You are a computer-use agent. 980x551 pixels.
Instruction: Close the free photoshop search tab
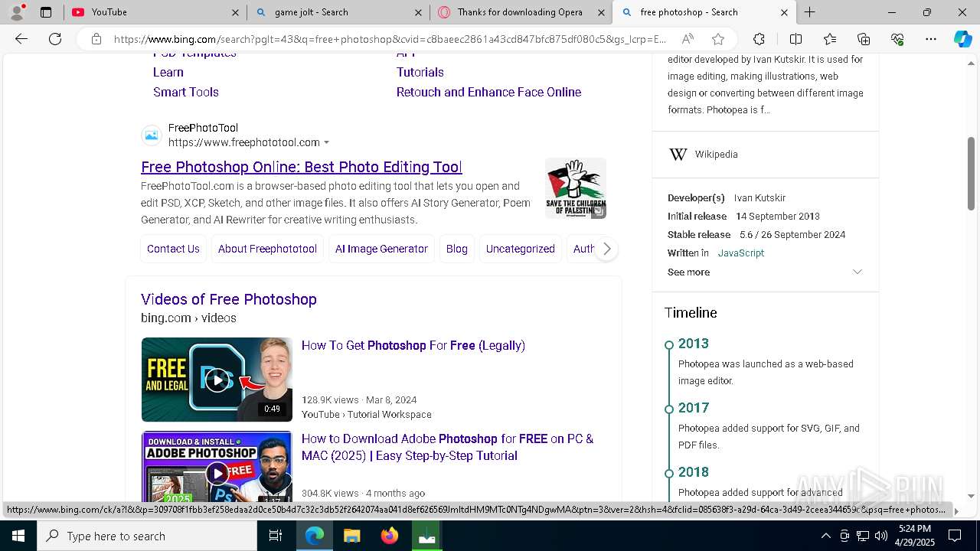coord(784,12)
